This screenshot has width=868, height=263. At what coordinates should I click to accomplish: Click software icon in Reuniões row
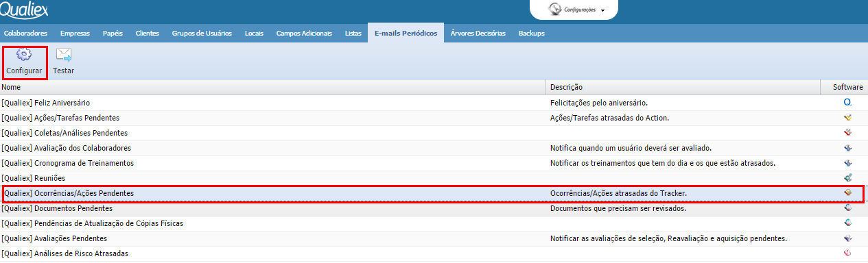tap(848, 178)
